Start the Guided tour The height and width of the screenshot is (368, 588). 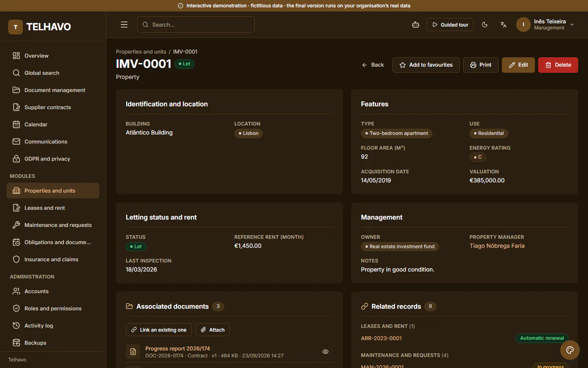[450, 25]
